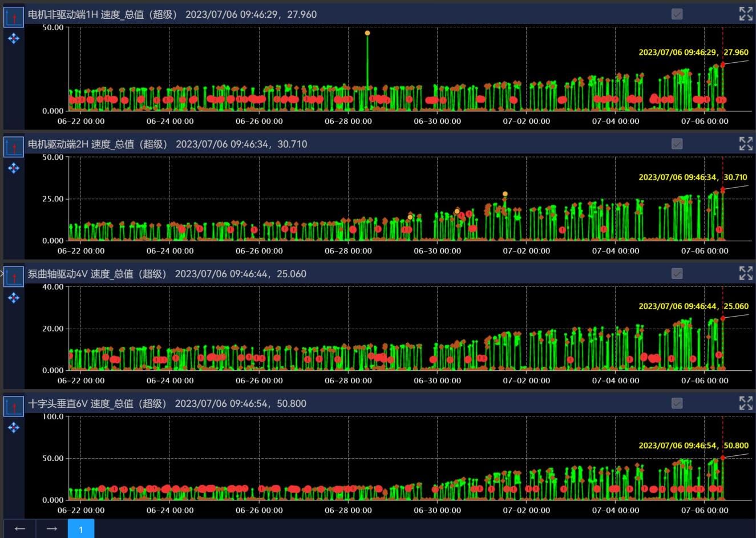Expand 电机非驱动端1H chart to fullscreen
Screen dimensions: 756x538
click(x=745, y=14)
